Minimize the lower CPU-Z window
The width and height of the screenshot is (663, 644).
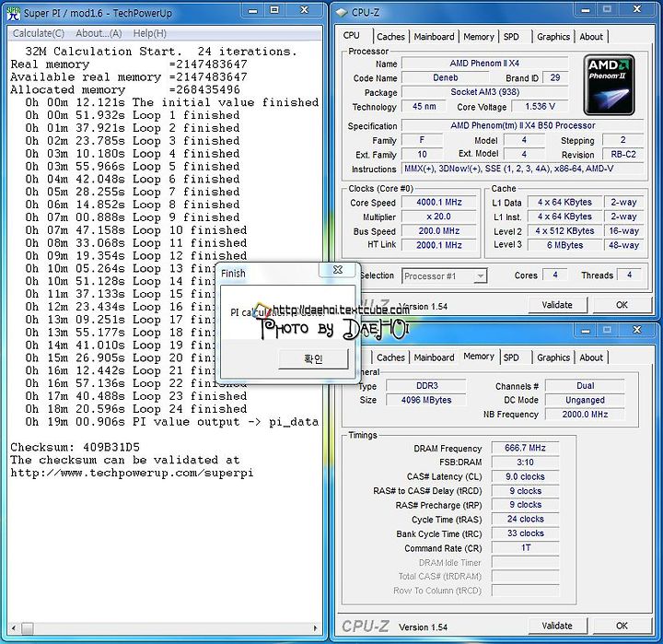point(586,330)
